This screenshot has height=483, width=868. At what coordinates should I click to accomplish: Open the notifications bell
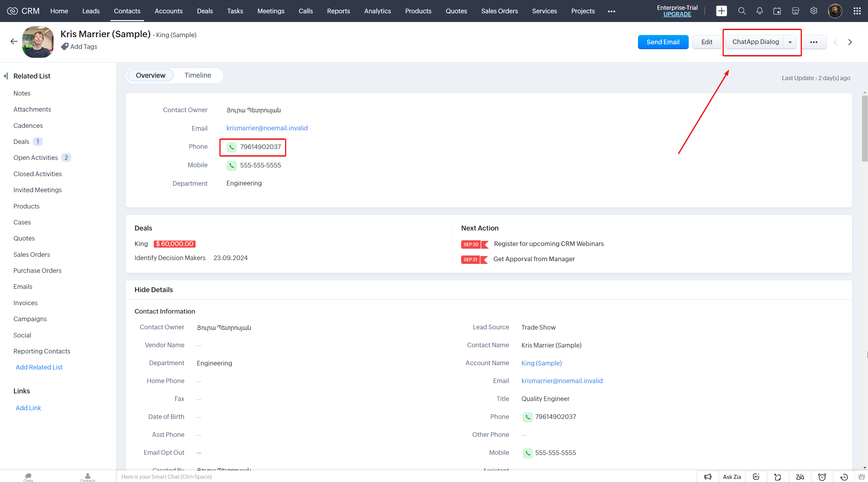759,11
